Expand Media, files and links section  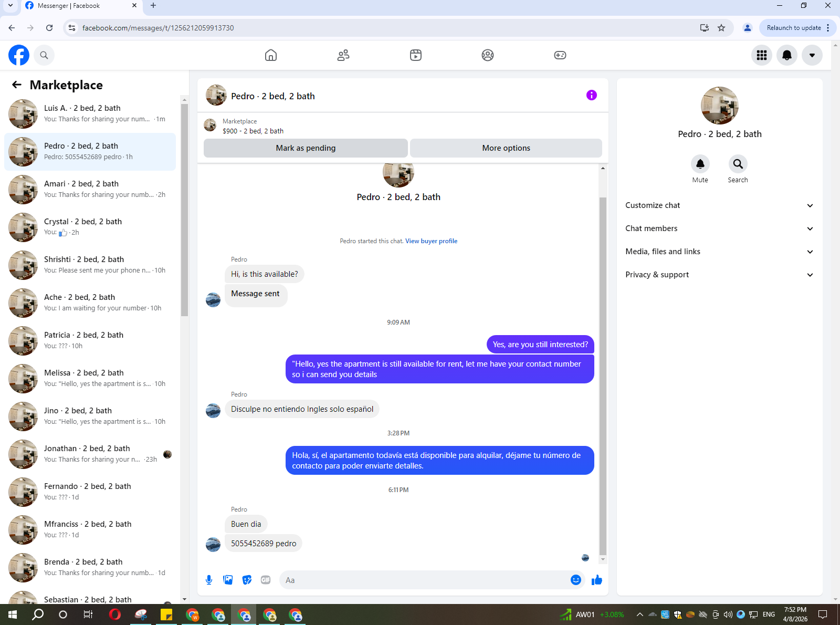point(720,252)
